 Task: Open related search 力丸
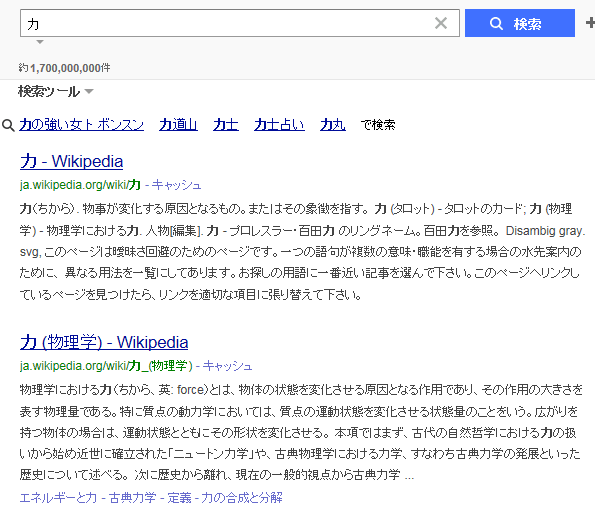pos(333,124)
